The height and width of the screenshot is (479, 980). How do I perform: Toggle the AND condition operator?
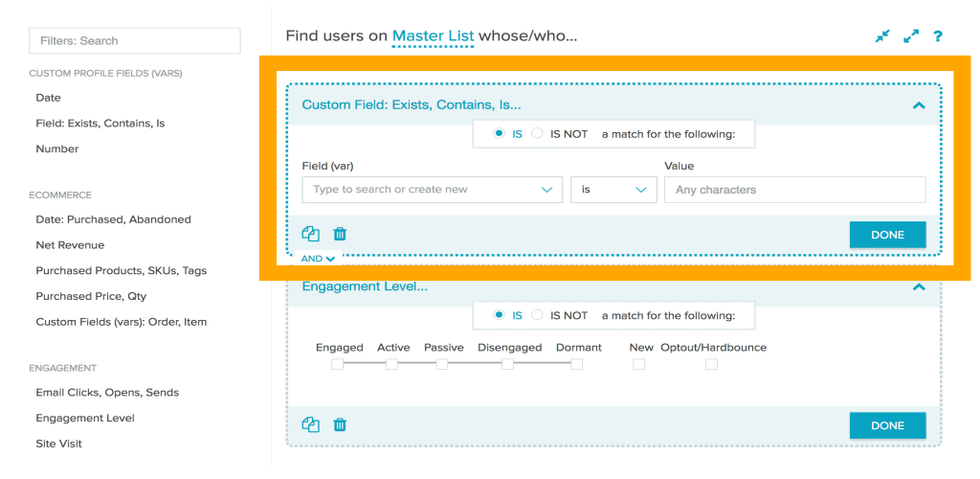coord(319,259)
